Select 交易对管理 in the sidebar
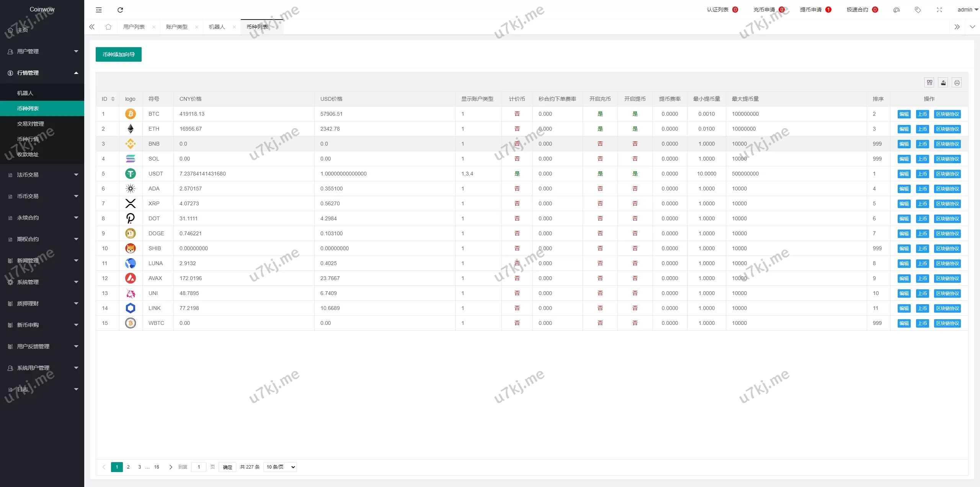This screenshot has height=487, width=980. (31, 124)
